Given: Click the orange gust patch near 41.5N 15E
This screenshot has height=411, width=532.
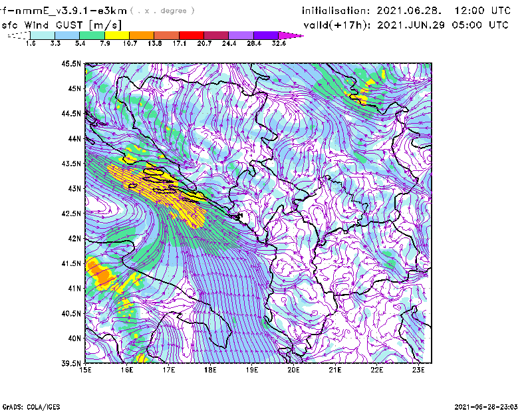Looking at the screenshot, I should click(x=100, y=273).
